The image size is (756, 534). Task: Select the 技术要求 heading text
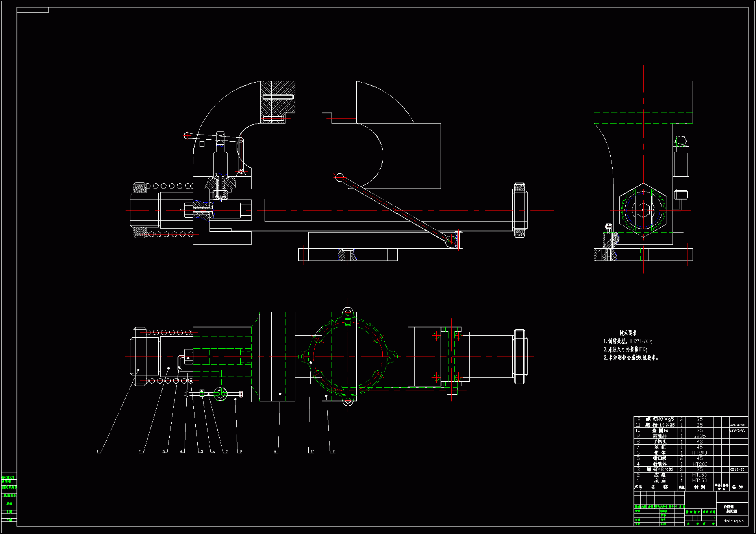(x=628, y=333)
